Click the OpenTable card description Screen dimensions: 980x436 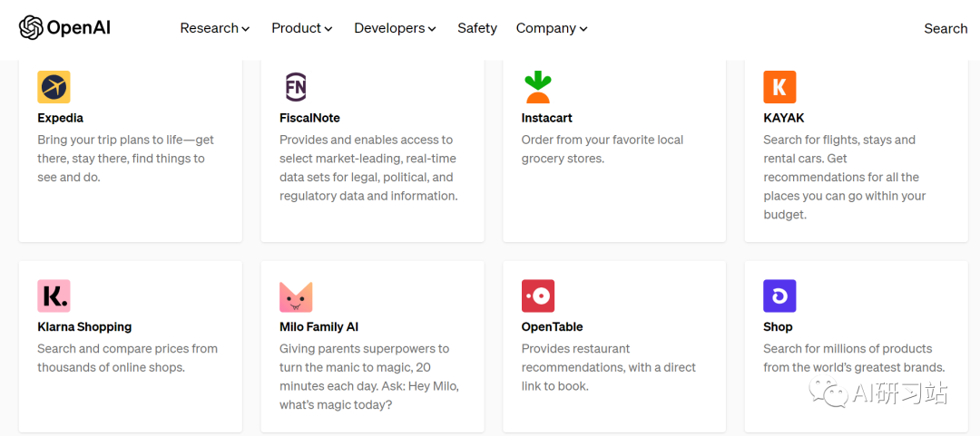click(609, 367)
